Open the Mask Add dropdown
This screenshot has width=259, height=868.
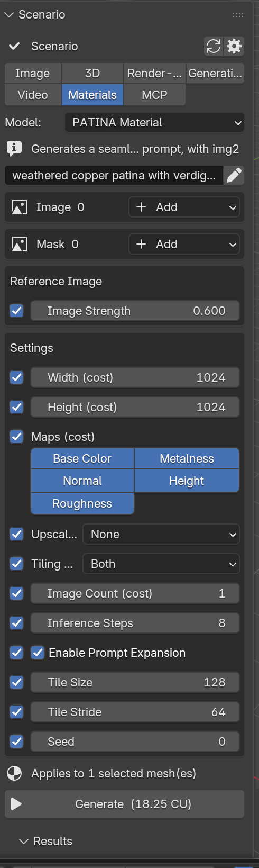pos(184,244)
